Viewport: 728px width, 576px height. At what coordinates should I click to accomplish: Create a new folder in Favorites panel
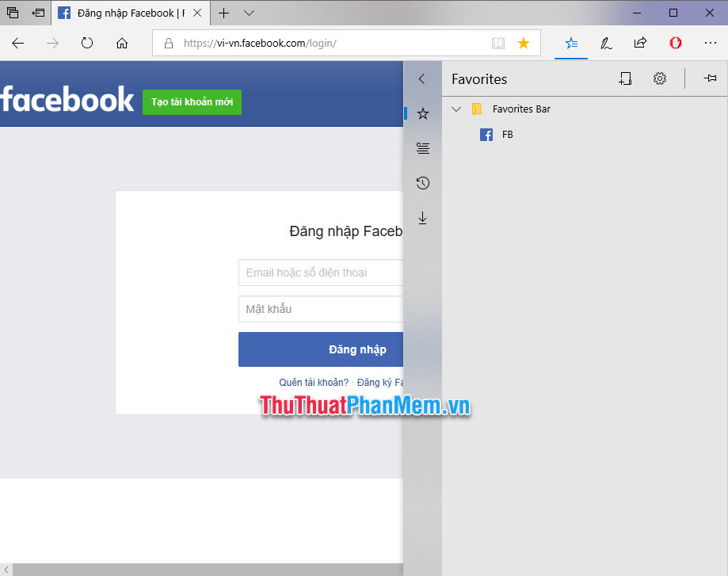pos(625,78)
